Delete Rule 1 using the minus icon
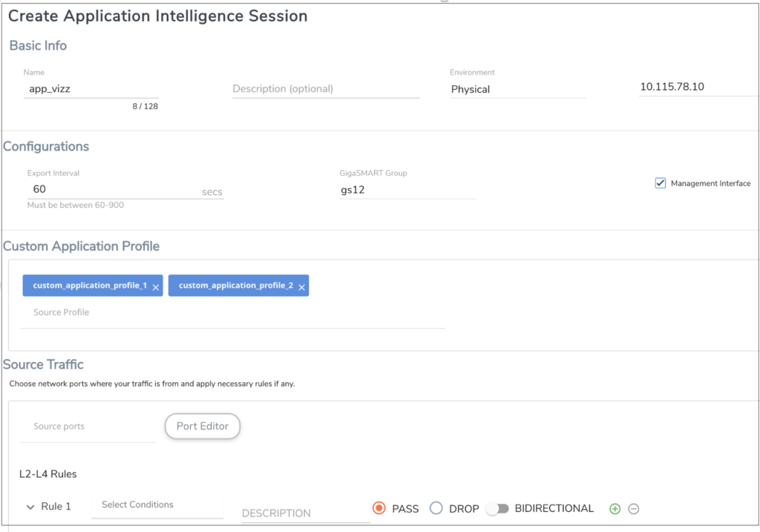Viewport: 760px width, 532px height. coord(634,509)
